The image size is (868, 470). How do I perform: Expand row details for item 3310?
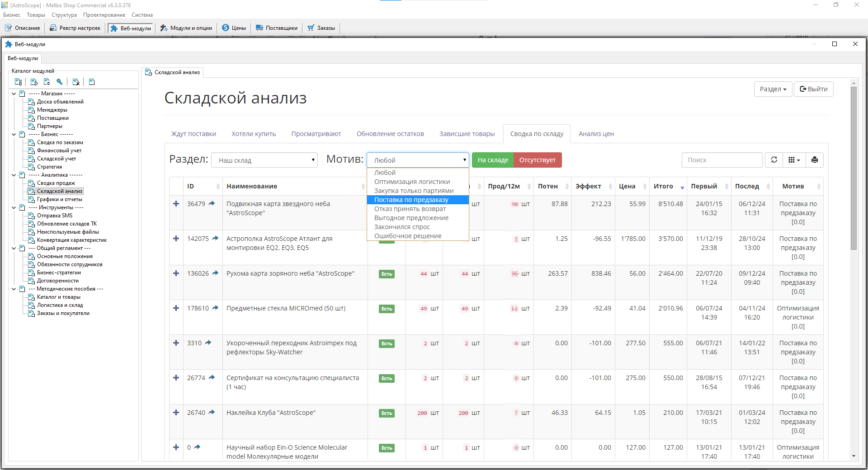[176, 343]
